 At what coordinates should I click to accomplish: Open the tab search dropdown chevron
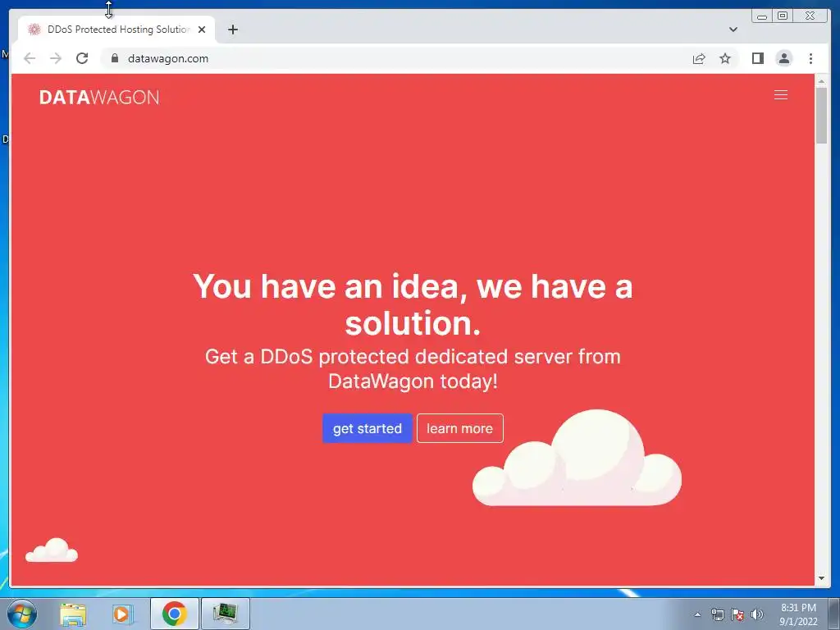coord(733,30)
